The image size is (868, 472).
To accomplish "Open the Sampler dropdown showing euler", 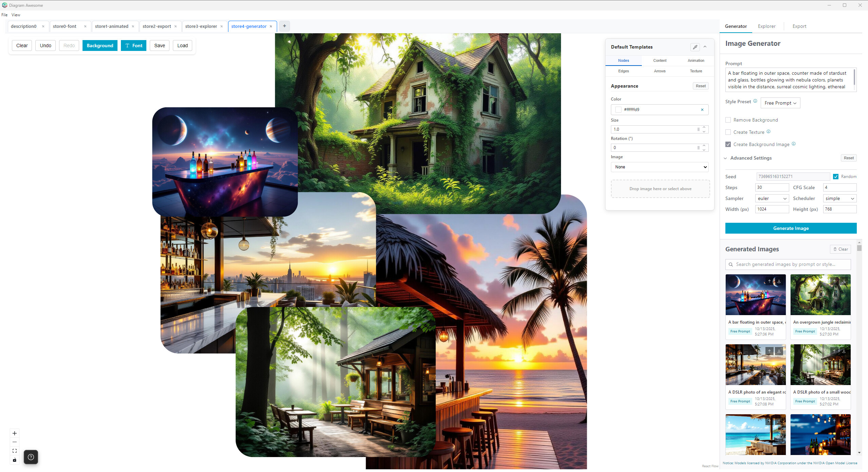I will (x=772, y=198).
